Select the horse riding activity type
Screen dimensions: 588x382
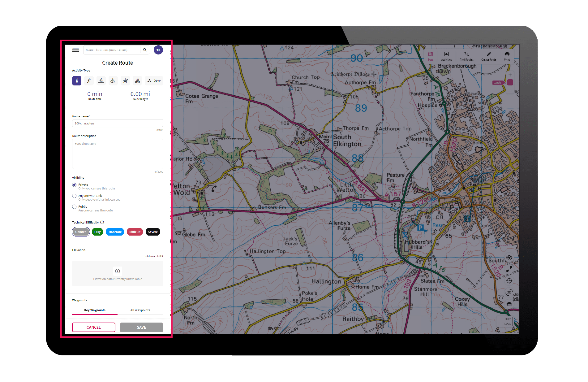[125, 80]
